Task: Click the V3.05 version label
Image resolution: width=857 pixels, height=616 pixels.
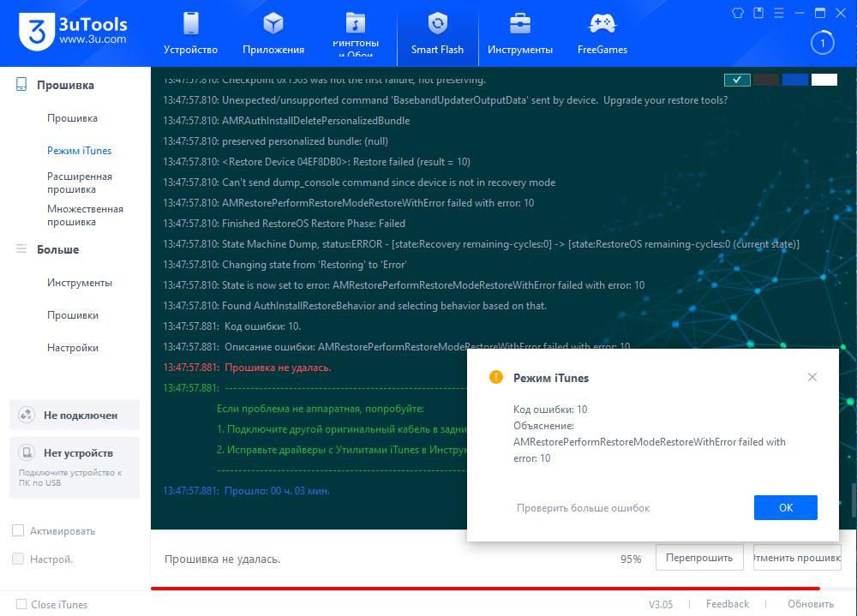Action: point(660,604)
